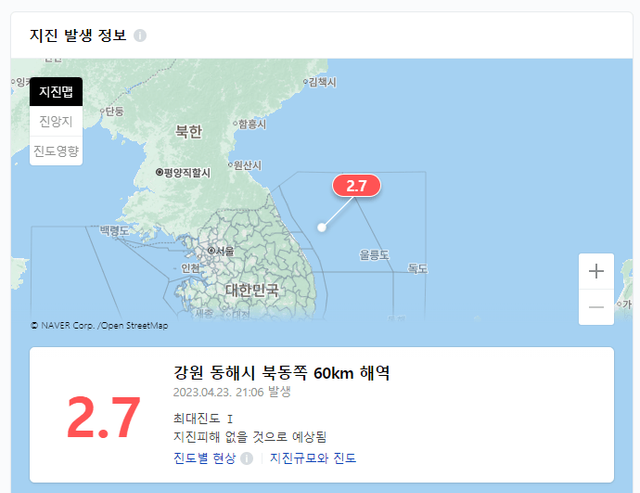Zoom out the map with the minus button

(x=596, y=307)
